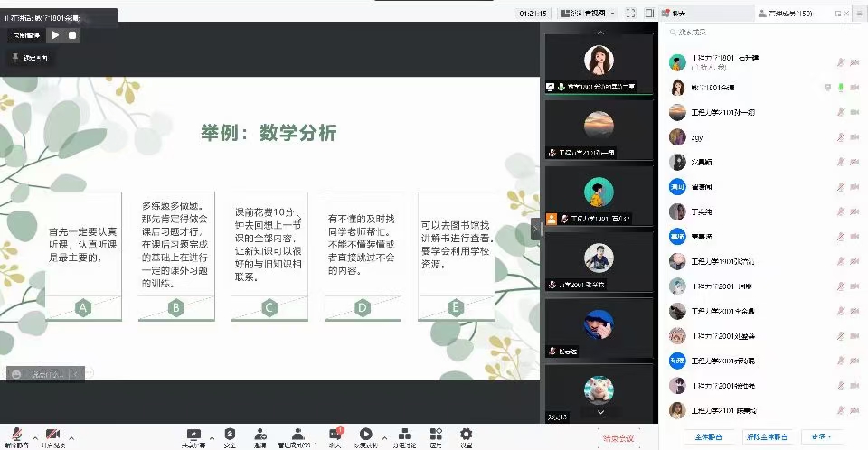Viewport: 868px width, 450px height.
Task: Open the Security shield icon
Action: 230,435
